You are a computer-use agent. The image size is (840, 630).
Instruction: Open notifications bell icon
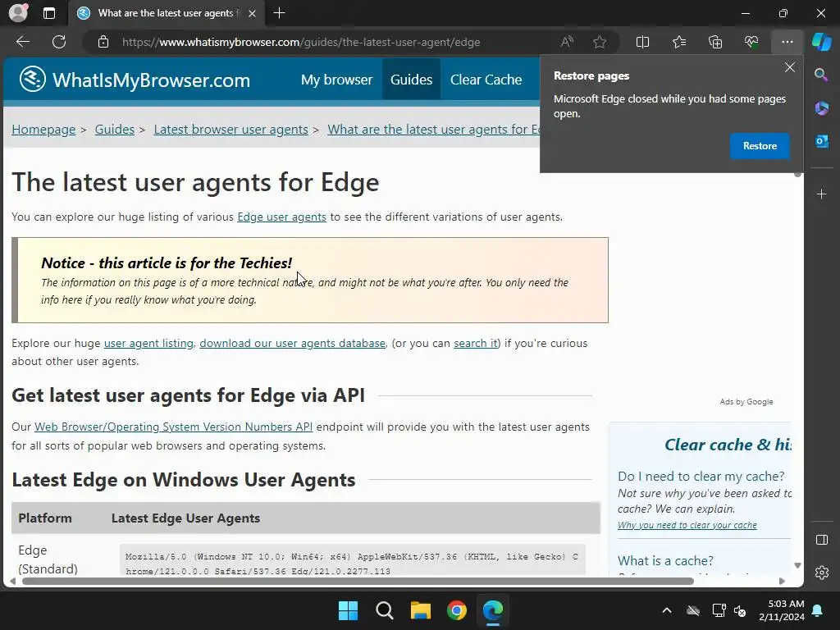pos(818,610)
